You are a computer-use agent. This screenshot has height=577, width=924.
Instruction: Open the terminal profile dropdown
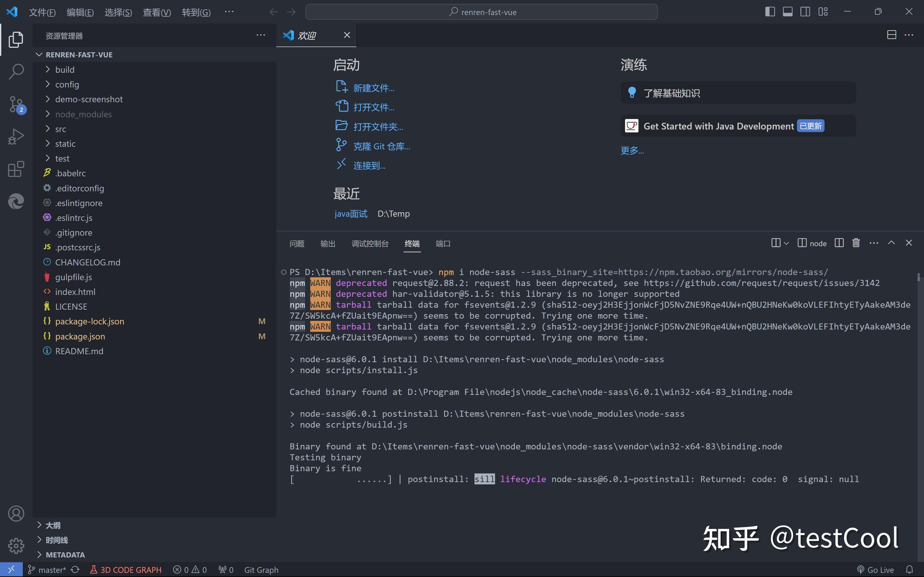785,243
